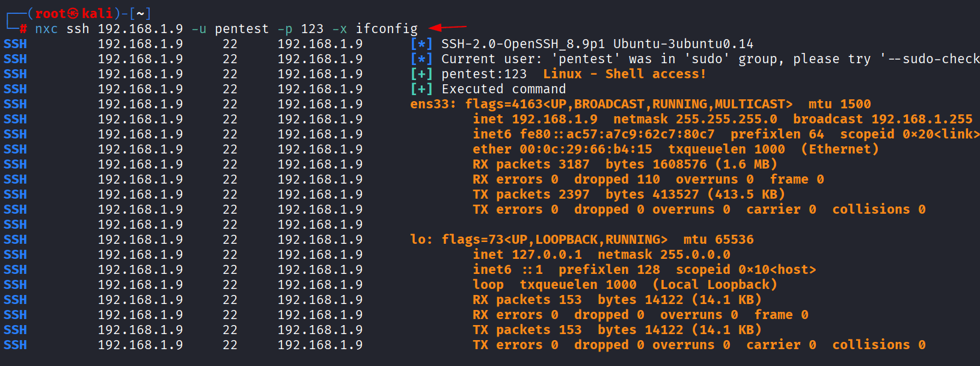Click 'mtu 65536' value
This screenshot has height=366, width=980.
point(718,240)
